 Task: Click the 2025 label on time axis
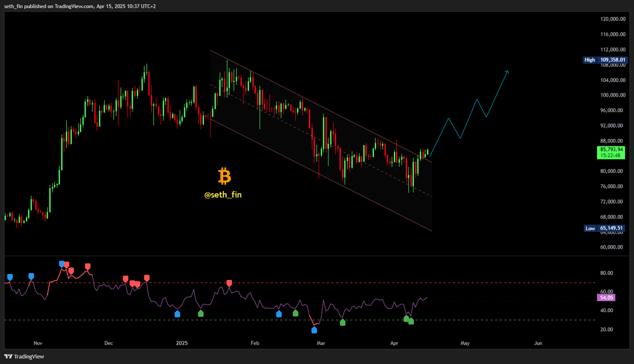182,343
